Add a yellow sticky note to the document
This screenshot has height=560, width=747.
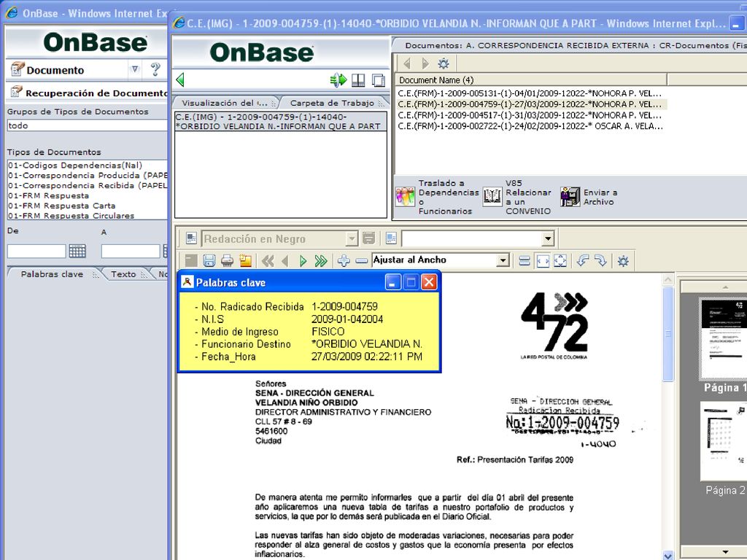click(245, 260)
